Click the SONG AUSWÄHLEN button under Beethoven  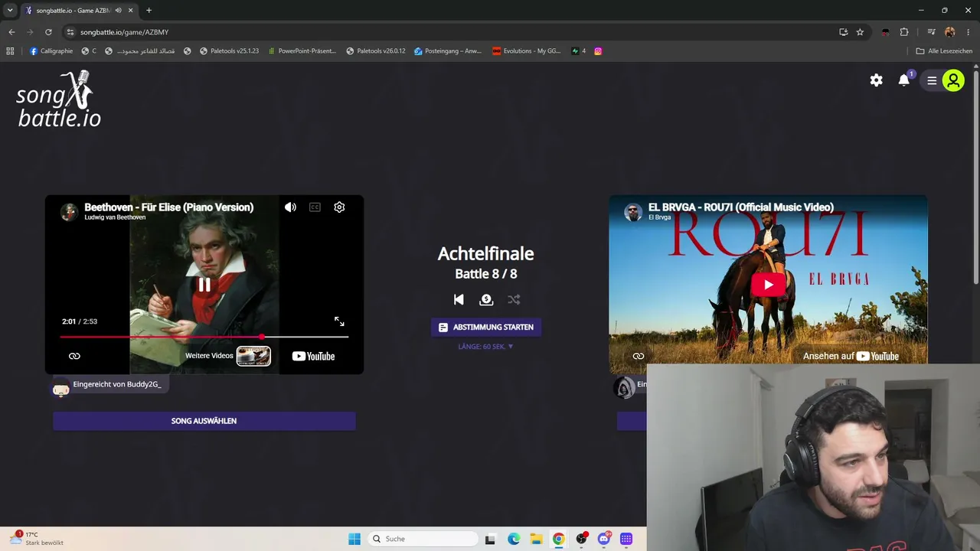(x=204, y=421)
